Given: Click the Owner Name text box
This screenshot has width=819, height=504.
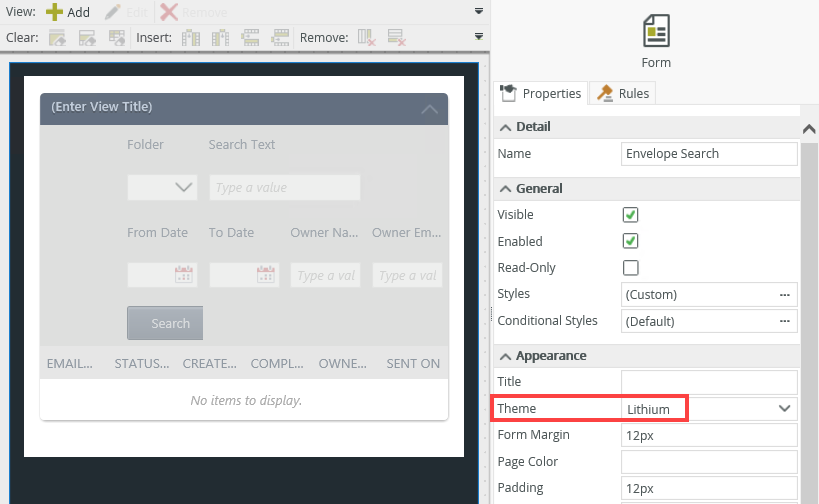Looking at the screenshot, I should (x=325, y=275).
